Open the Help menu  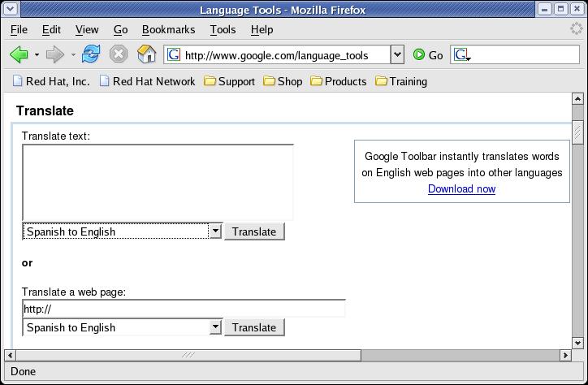click(x=262, y=29)
